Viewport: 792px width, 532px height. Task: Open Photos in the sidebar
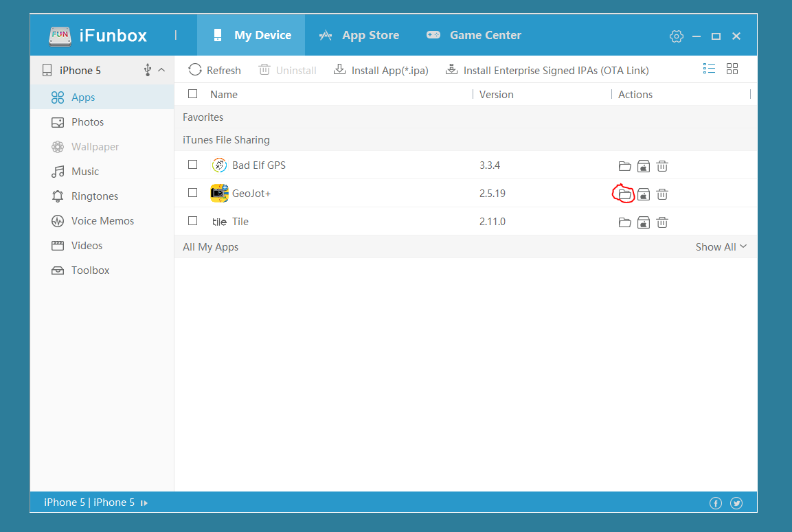click(x=102, y=122)
